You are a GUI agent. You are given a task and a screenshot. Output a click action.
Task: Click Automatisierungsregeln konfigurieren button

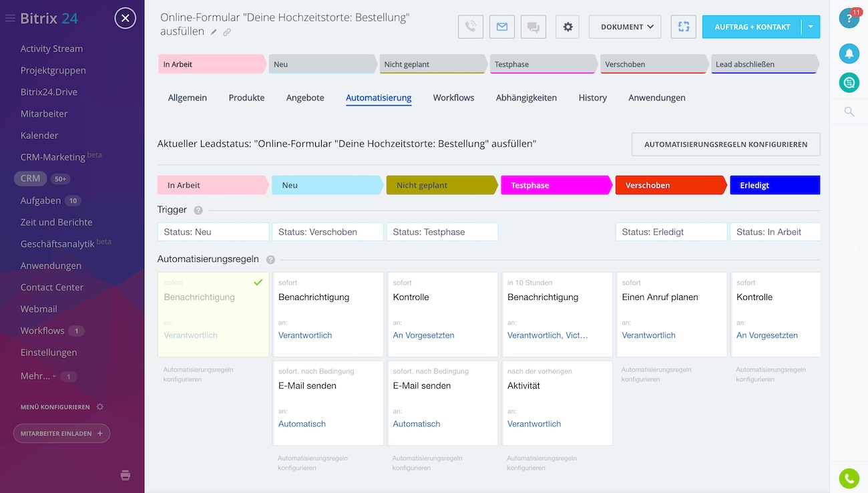click(726, 144)
